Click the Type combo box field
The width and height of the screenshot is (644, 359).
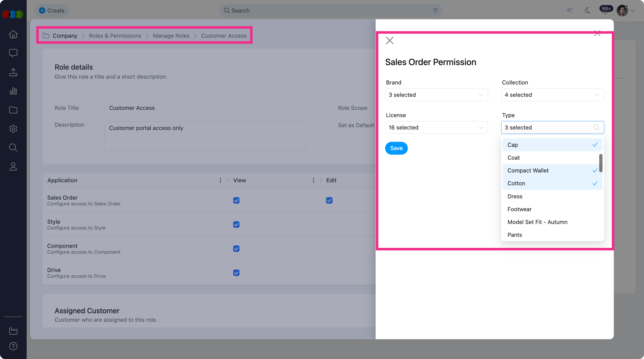553,127
